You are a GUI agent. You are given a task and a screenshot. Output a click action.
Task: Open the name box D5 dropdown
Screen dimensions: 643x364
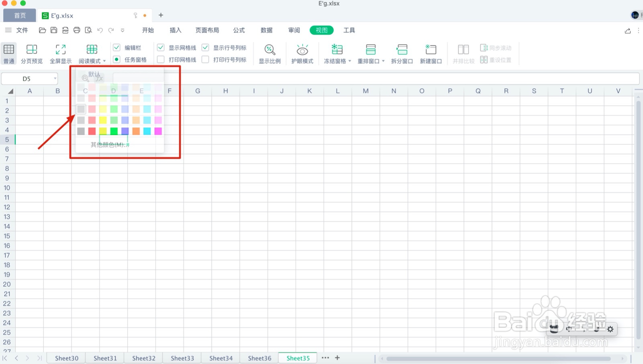55,79
